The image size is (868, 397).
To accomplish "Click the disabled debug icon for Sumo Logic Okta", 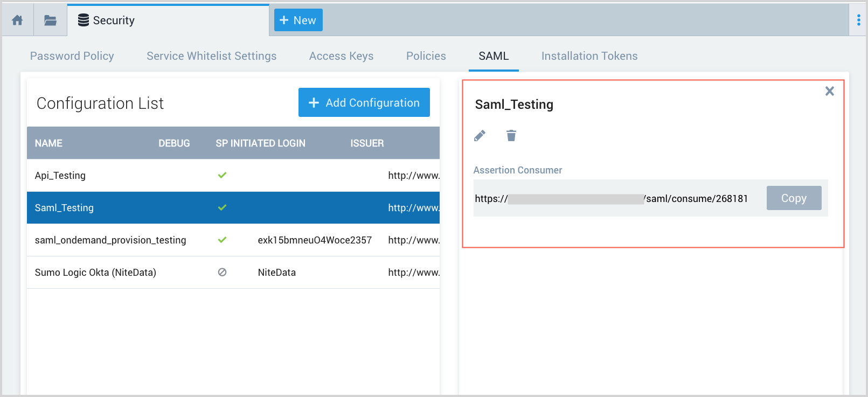I will click(x=222, y=272).
